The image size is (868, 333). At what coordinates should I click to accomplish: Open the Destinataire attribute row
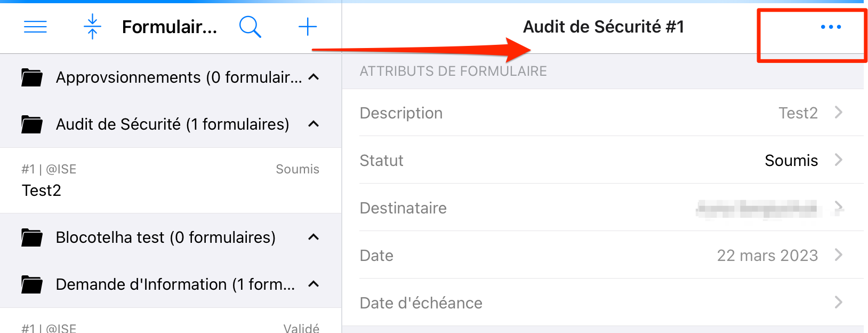click(x=602, y=208)
